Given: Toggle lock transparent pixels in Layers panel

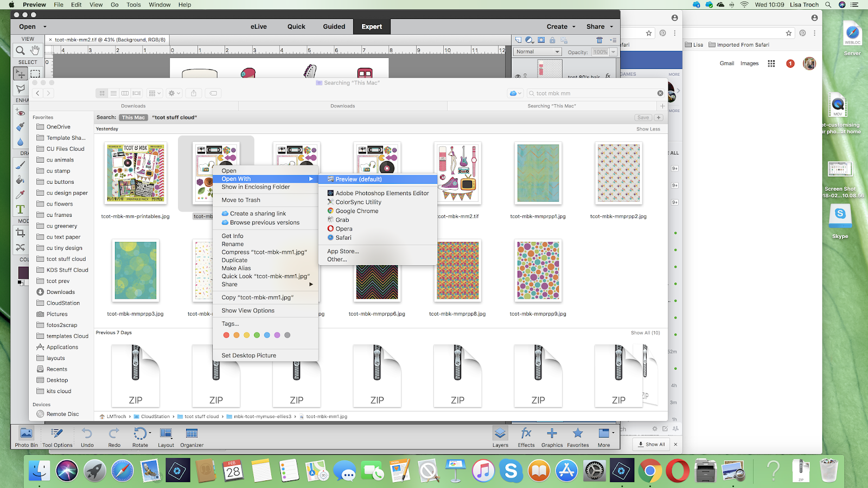Looking at the screenshot, I should (x=564, y=40).
